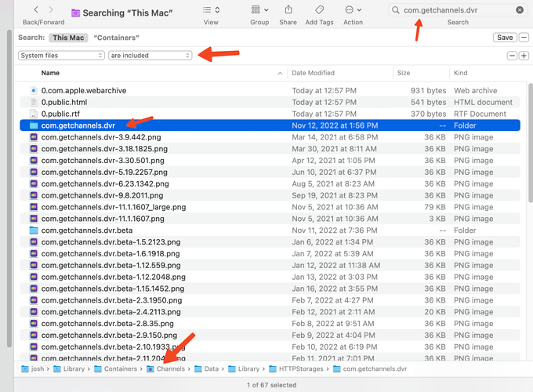
Task: Sort by the Date Modified column
Action: point(314,73)
